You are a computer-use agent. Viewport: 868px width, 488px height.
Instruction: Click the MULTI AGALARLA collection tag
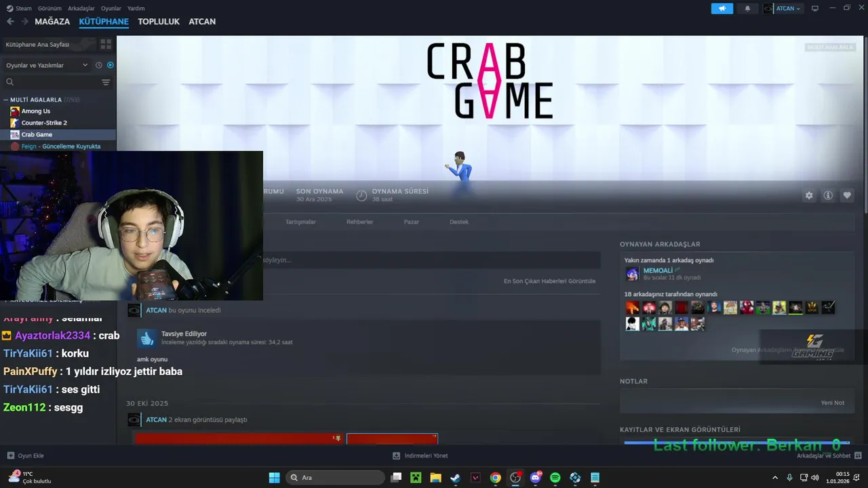pos(830,47)
